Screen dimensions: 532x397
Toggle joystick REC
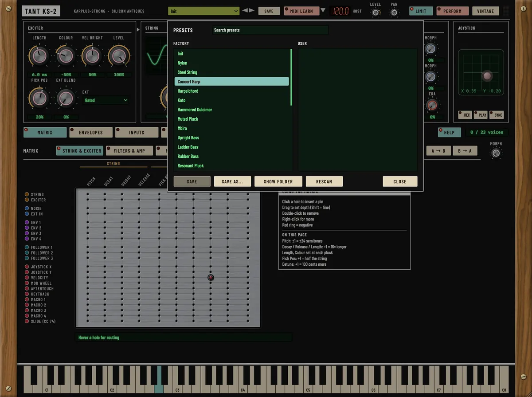click(465, 115)
